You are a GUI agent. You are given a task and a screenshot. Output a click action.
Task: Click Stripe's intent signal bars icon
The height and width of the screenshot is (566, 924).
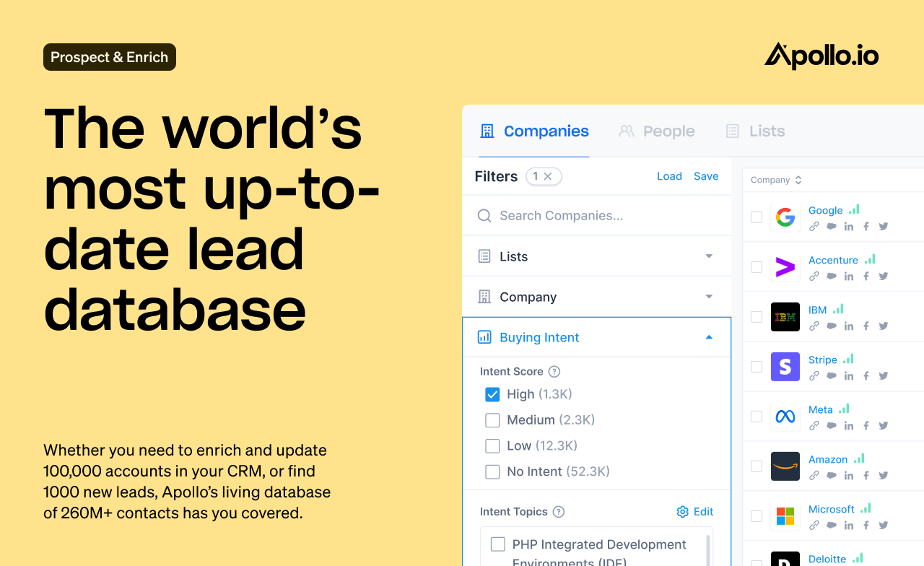click(848, 359)
